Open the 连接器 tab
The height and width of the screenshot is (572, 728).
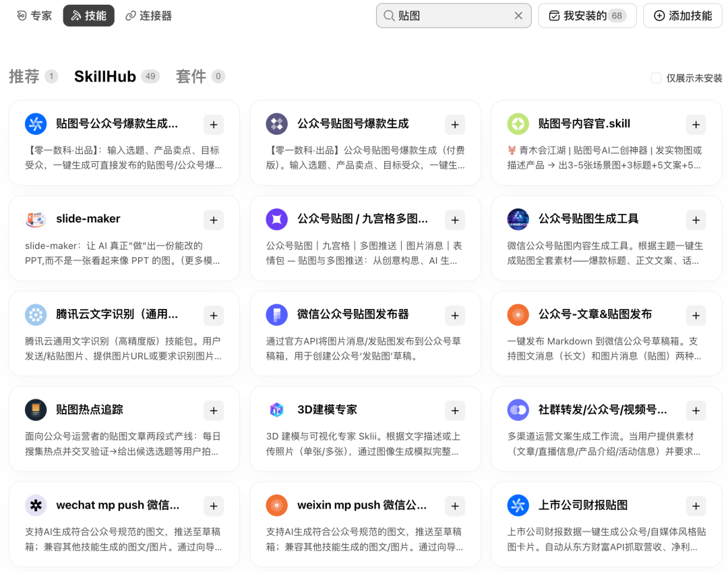(148, 16)
